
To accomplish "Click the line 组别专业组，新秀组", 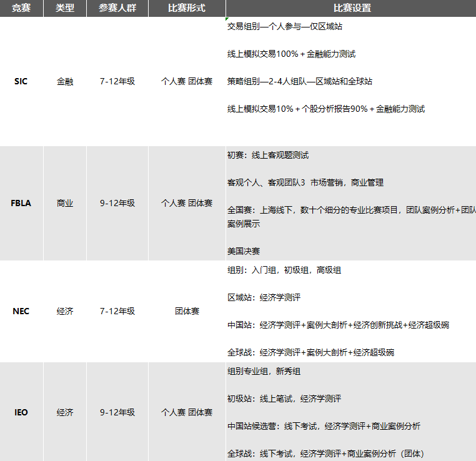I will tap(264, 372).
